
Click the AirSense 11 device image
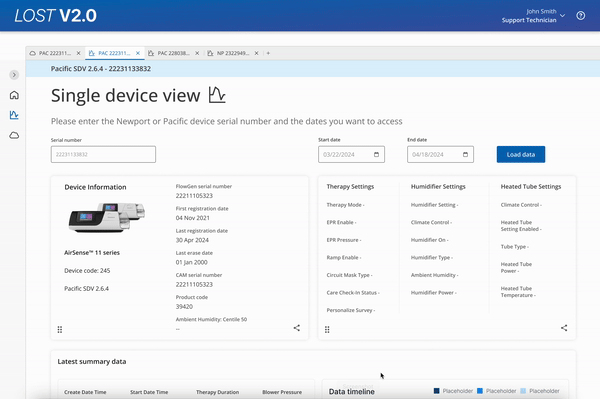(107, 217)
